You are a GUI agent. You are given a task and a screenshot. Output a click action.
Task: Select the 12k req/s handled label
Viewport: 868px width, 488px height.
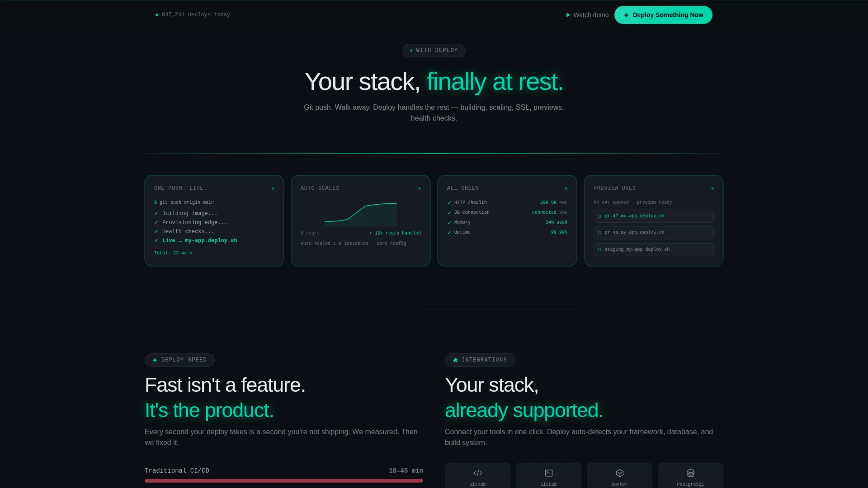coord(395,233)
